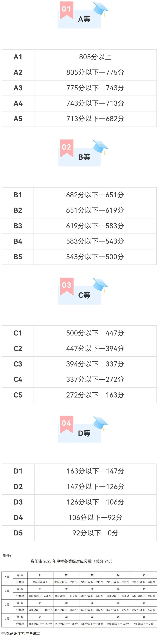Click the graduation cap beside A等

pyautogui.click(x=101, y=9)
